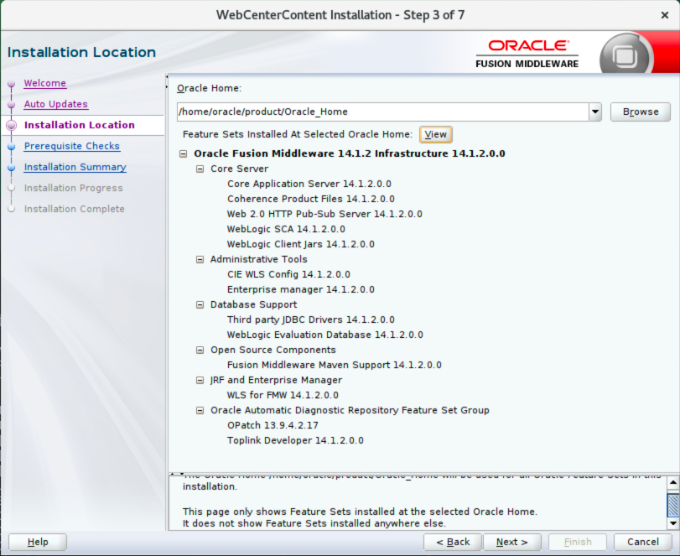Select Toplink Developer 14.1.2.0.0
Screen dimensions: 680x556
click(295, 441)
